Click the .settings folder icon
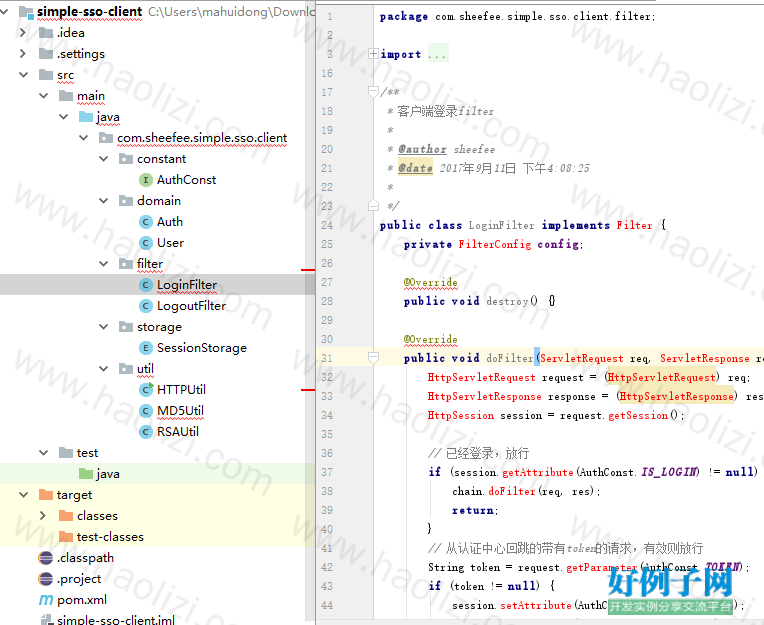The image size is (764, 625). tap(46, 54)
